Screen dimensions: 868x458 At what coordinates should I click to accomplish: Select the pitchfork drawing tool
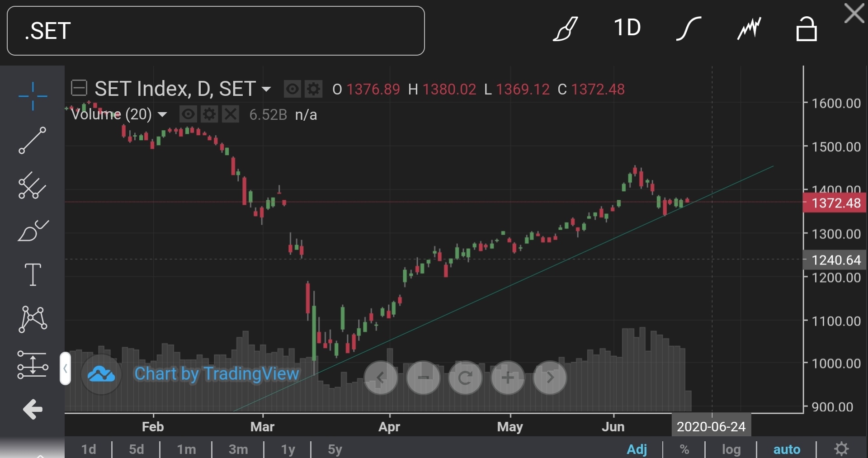click(x=33, y=185)
